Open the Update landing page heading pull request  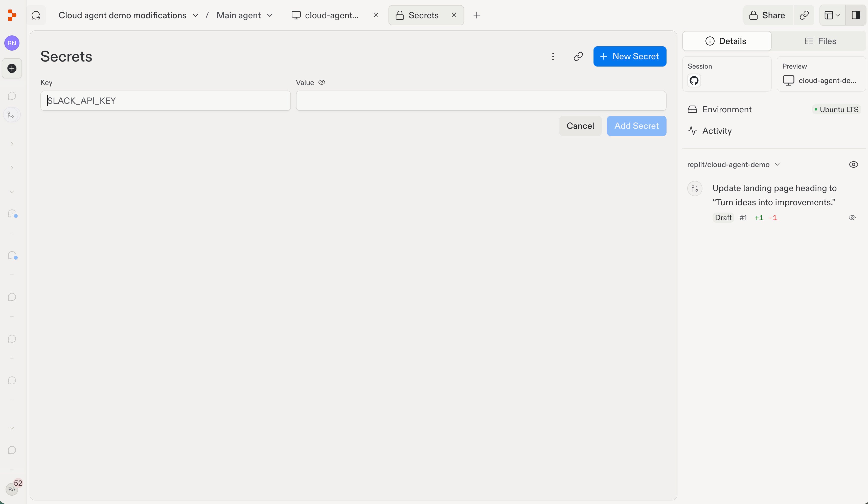tap(774, 195)
